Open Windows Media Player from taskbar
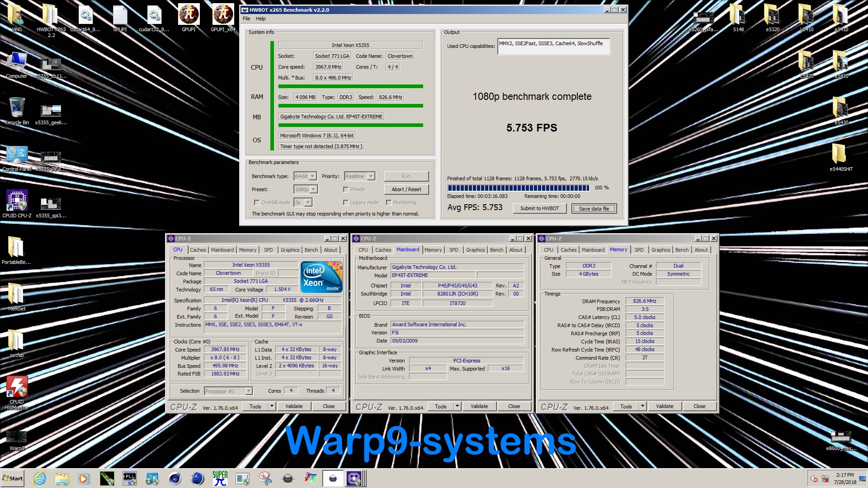Viewport: 868px width, 488px height. pyautogui.click(x=85, y=479)
